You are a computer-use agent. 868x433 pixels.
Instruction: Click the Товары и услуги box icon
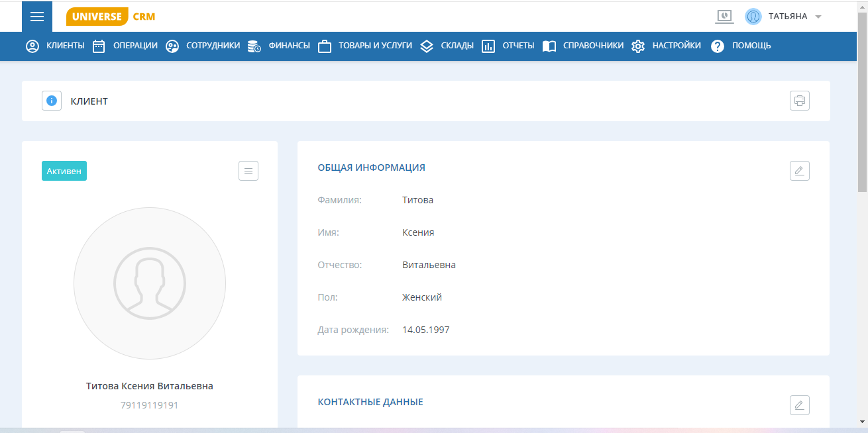[x=324, y=46]
